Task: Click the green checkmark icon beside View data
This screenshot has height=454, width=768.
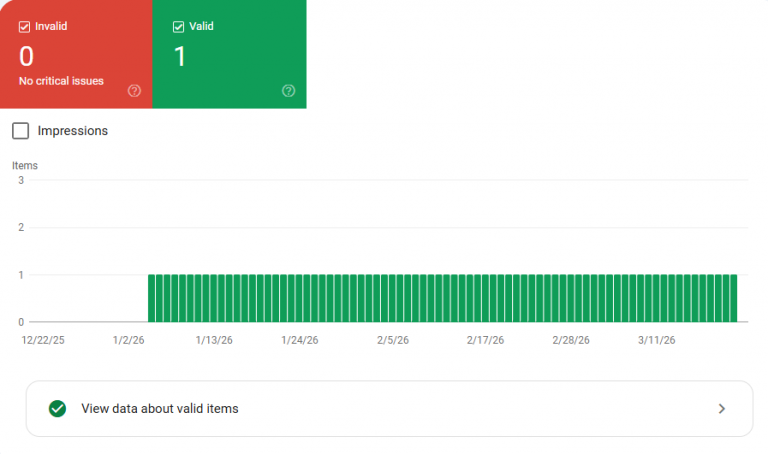Action: pyautogui.click(x=57, y=408)
